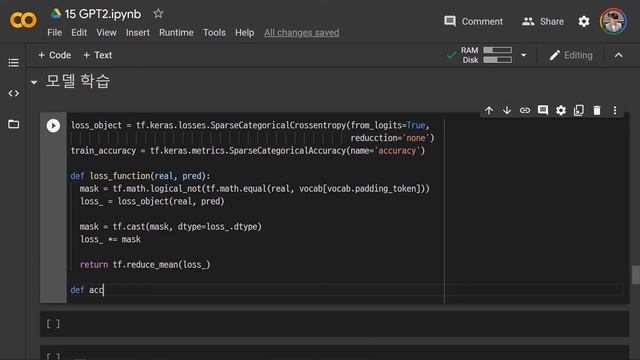The width and height of the screenshot is (640, 360).
Task: Open the Edit menu
Action: point(79,33)
